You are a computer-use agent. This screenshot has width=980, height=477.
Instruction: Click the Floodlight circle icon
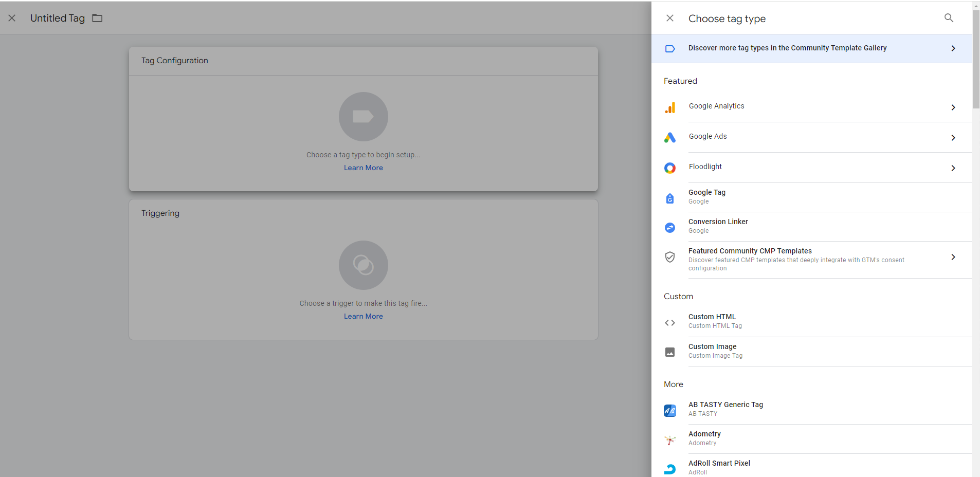(x=670, y=168)
